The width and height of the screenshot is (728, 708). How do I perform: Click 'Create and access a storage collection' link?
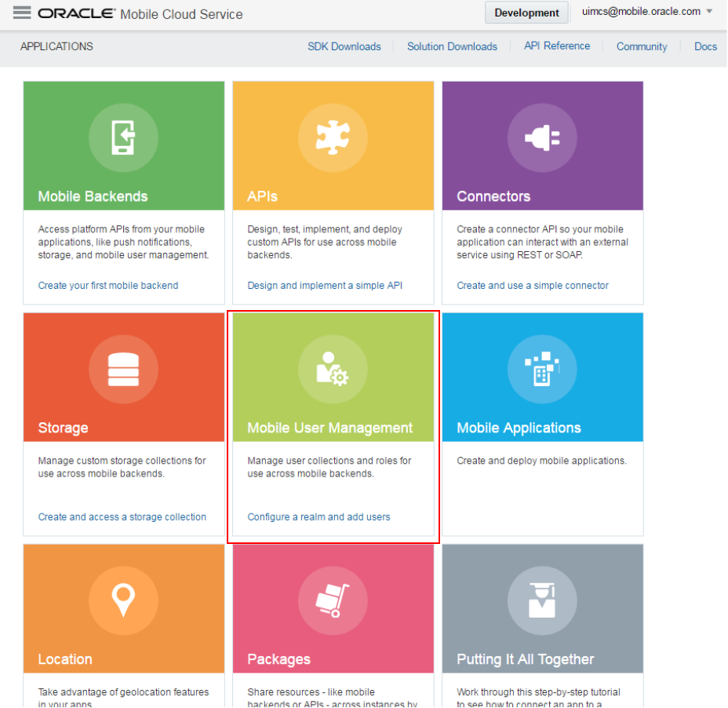(122, 516)
